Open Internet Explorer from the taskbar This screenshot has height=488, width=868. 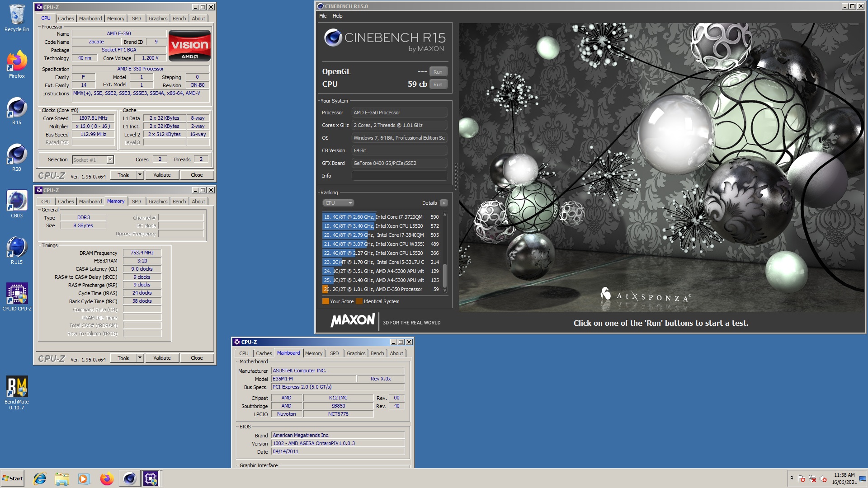(40, 479)
